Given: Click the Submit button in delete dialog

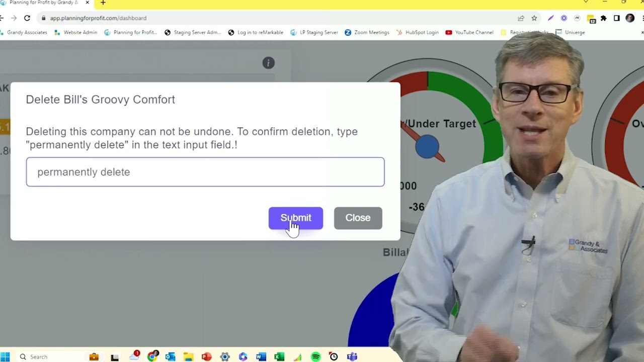Looking at the screenshot, I should point(296,218).
